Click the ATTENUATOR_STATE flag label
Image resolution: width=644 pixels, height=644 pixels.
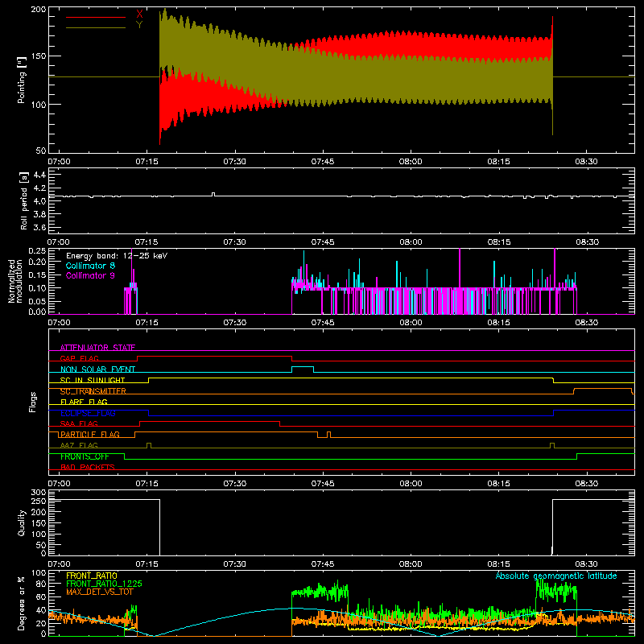click(x=97, y=348)
